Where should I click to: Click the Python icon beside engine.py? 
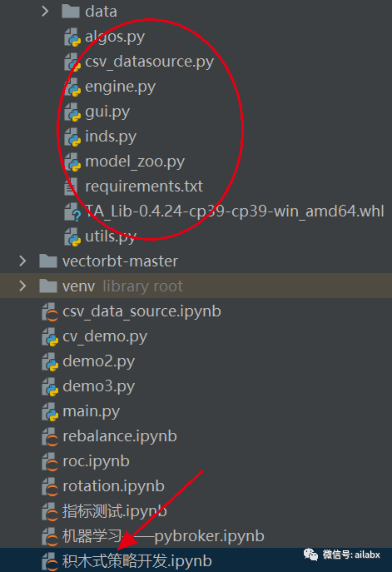[72, 87]
